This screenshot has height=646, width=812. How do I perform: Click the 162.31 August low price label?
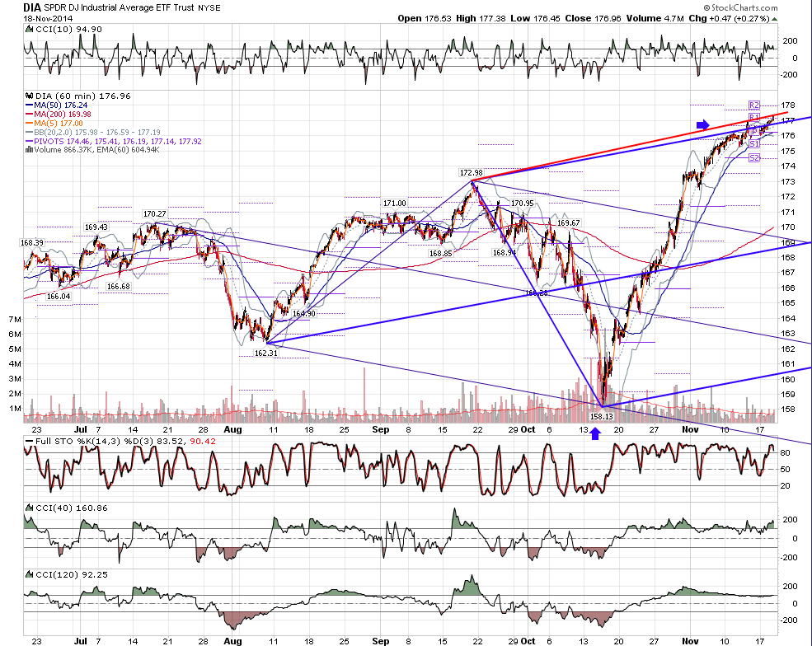pyautogui.click(x=265, y=353)
